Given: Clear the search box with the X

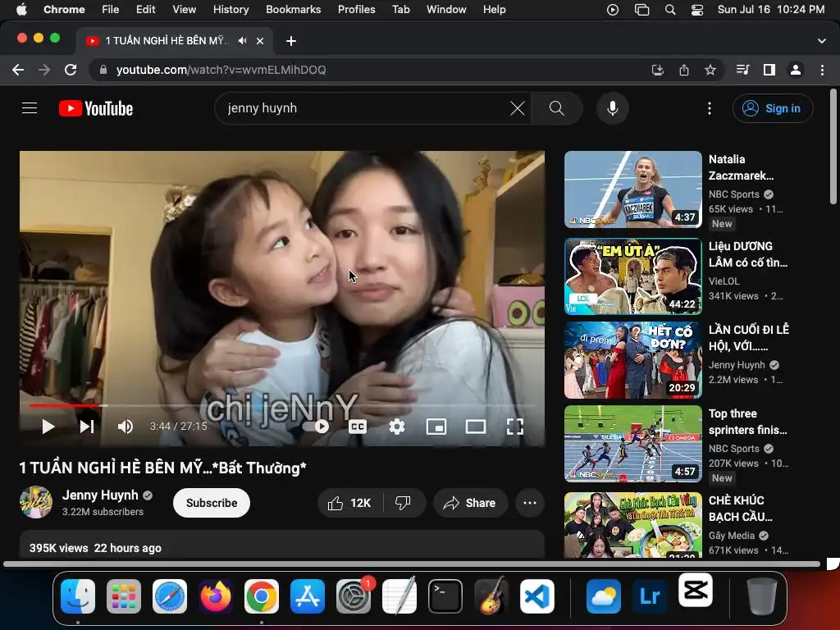Looking at the screenshot, I should (x=517, y=108).
